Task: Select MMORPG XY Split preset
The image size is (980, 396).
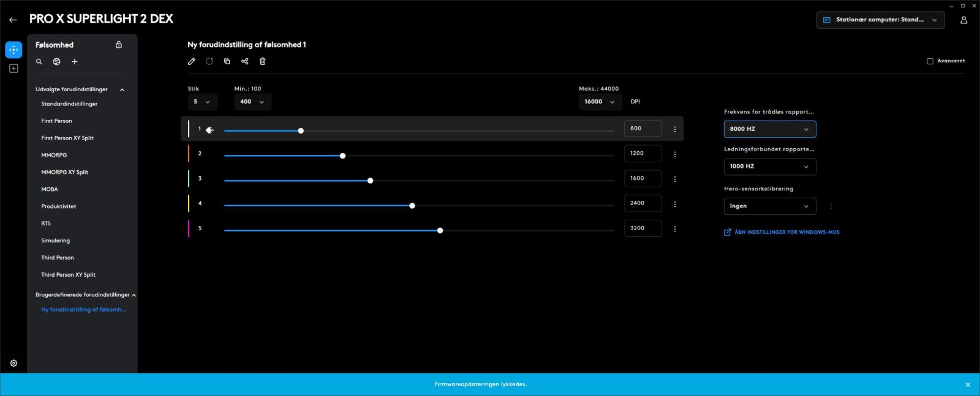Action: [x=64, y=173]
